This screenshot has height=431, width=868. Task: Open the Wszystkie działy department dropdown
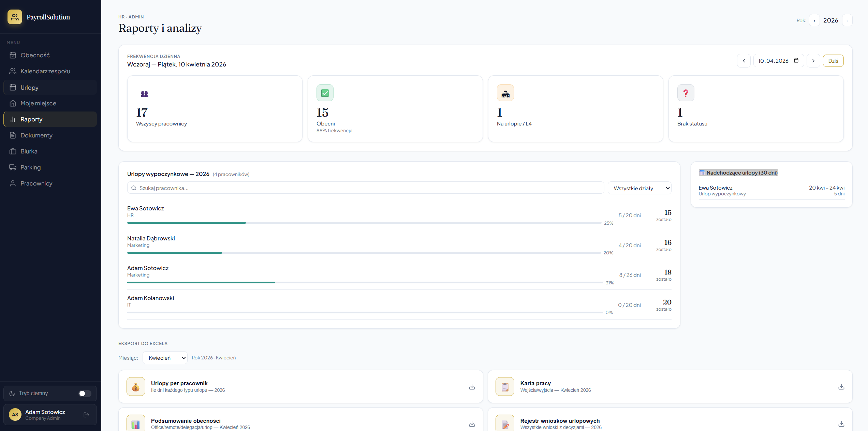tap(639, 188)
